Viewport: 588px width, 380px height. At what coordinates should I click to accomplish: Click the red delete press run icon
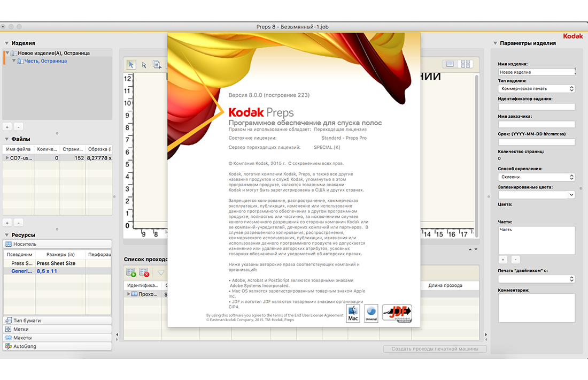coord(143,273)
